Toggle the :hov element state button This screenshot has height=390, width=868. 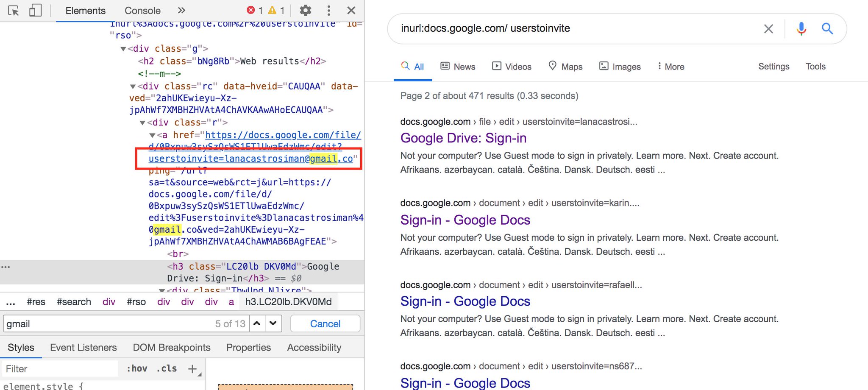pyautogui.click(x=136, y=369)
